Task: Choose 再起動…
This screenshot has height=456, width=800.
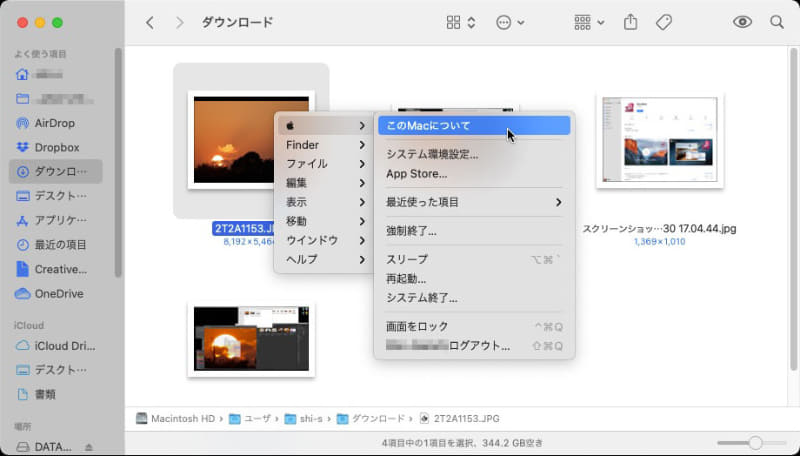Action: (474, 279)
